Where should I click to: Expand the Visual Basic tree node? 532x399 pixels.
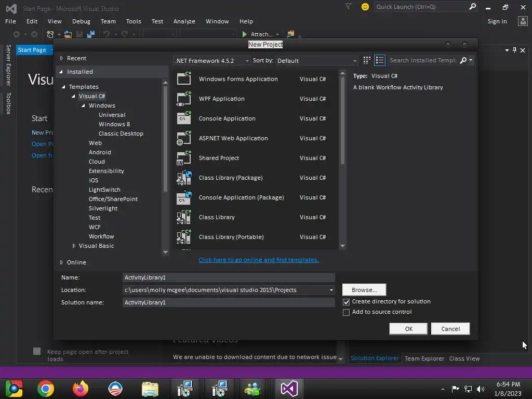pos(74,246)
